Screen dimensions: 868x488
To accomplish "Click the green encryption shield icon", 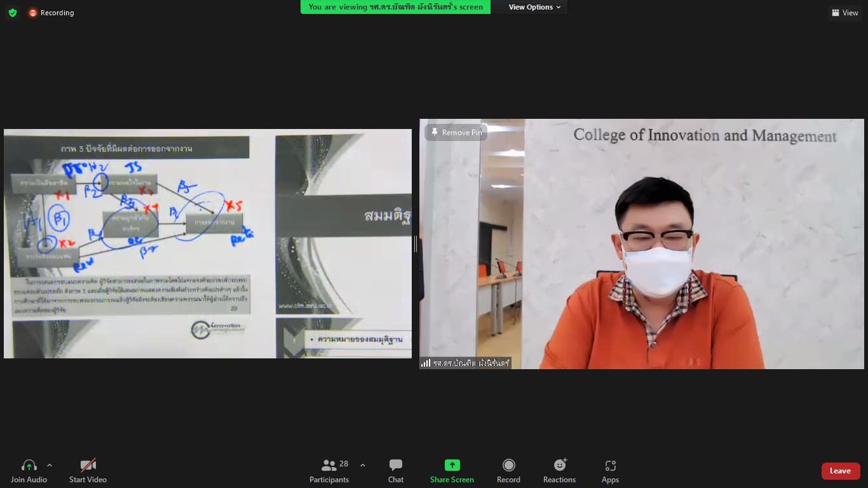I will pos(13,13).
